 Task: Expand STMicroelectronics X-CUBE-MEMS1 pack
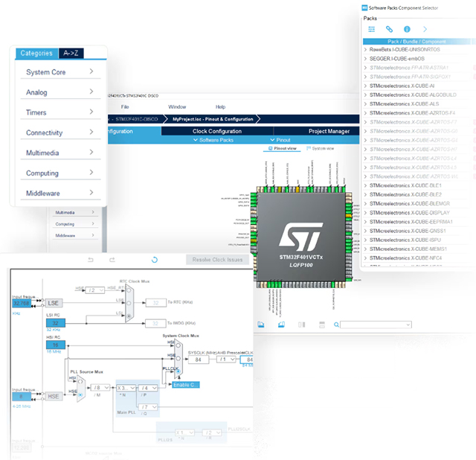coord(365,249)
